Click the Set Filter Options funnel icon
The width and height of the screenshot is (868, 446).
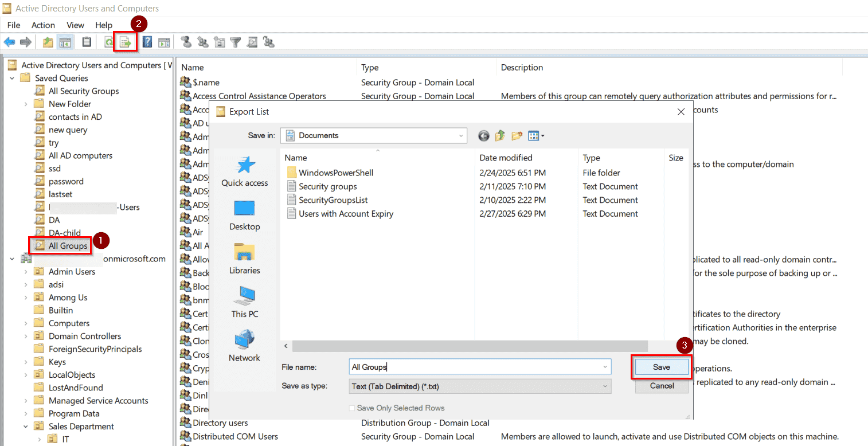pos(236,41)
